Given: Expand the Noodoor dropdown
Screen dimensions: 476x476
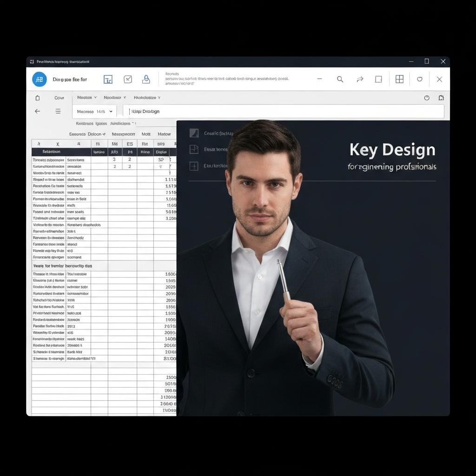Looking at the screenshot, I should tap(115, 98).
